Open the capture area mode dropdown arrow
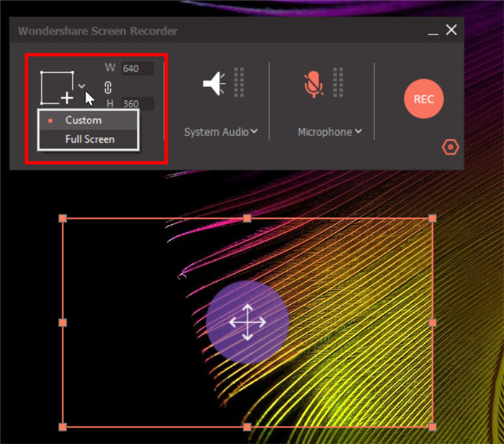Viewport: 504px width, 444px height. coord(81,86)
